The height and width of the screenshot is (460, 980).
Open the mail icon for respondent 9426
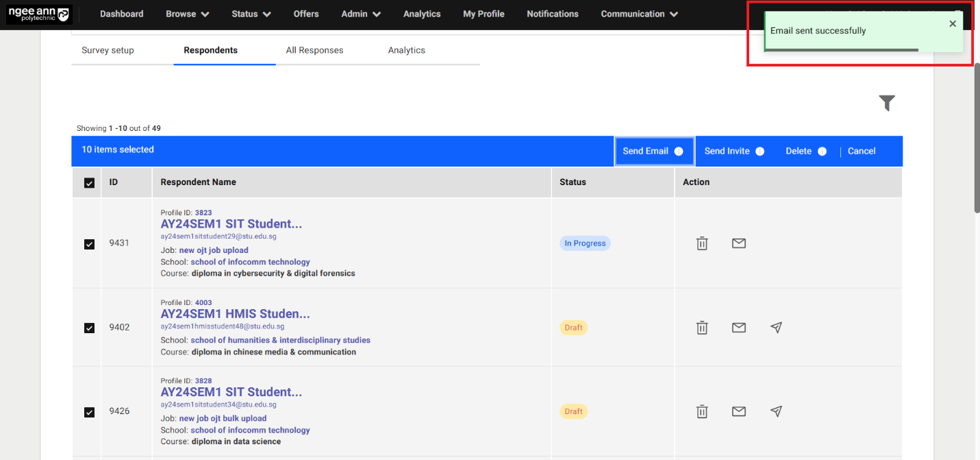point(738,411)
